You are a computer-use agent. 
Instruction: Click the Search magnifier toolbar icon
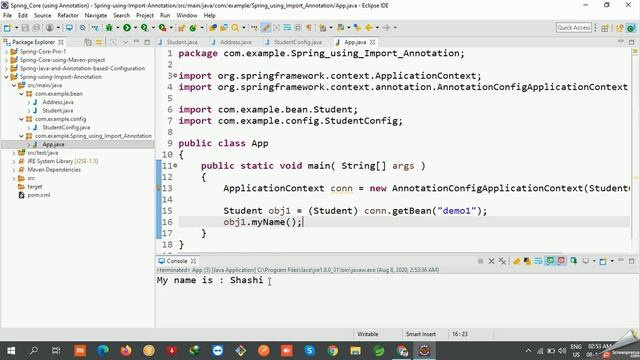(235, 28)
